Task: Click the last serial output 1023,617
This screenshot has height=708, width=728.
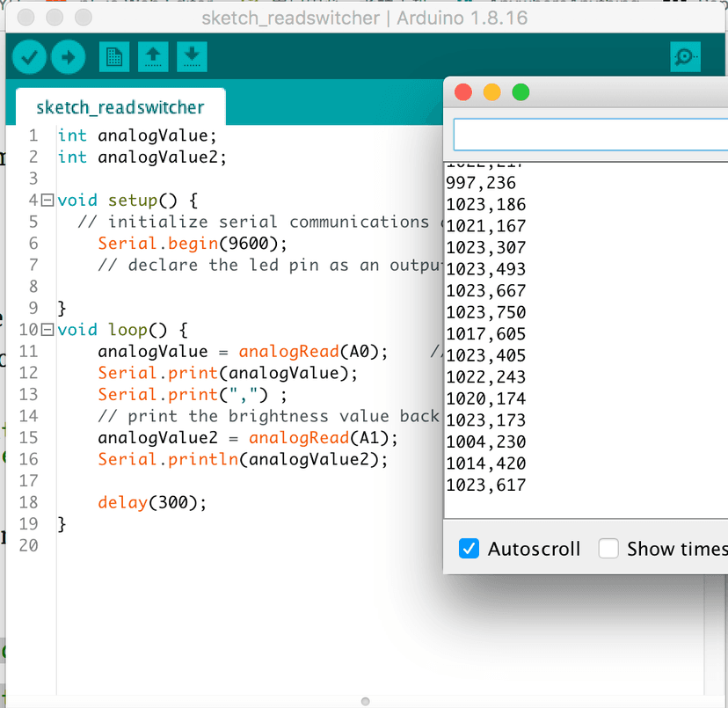Action: click(x=486, y=485)
